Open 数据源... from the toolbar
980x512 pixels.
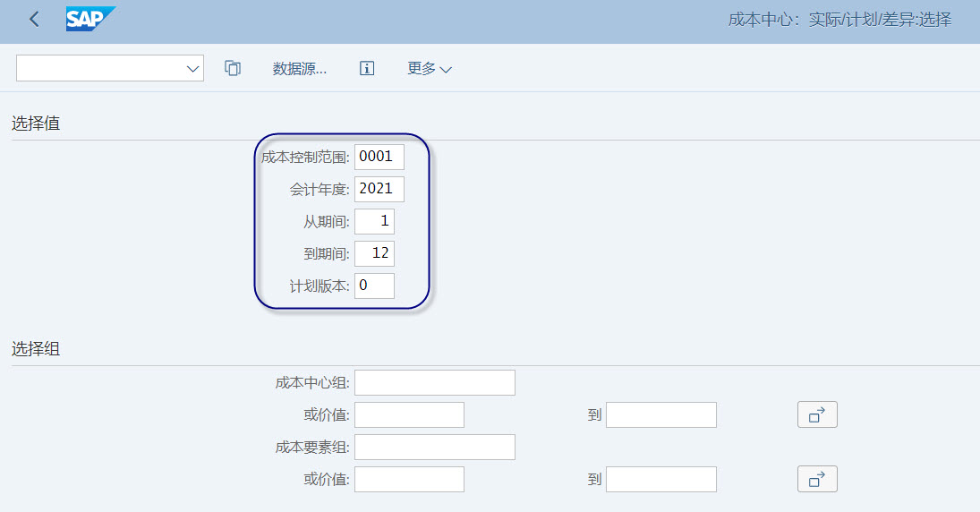300,69
